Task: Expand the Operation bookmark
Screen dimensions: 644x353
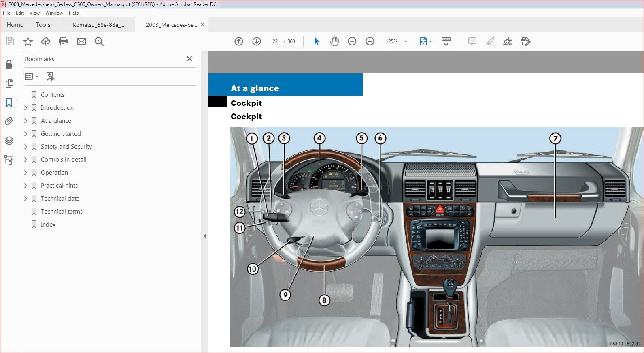Action: click(26, 173)
